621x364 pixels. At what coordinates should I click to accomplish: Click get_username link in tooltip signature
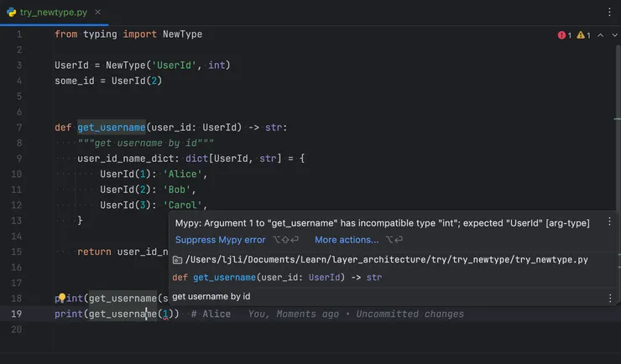pyautogui.click(x=222, y=278)
